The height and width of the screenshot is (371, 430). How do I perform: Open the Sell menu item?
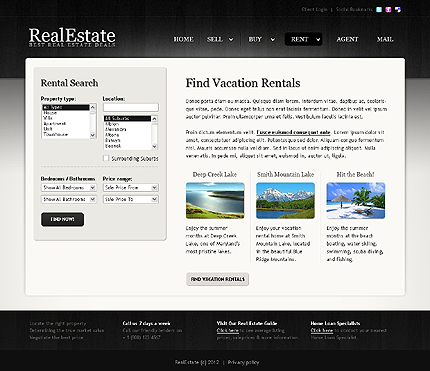tap(215, 39)
